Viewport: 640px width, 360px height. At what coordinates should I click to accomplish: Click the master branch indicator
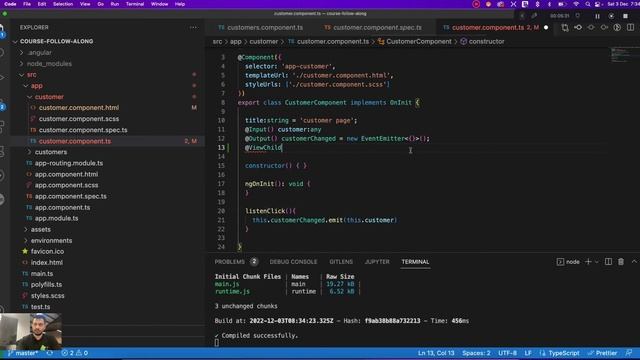point(23,353)
